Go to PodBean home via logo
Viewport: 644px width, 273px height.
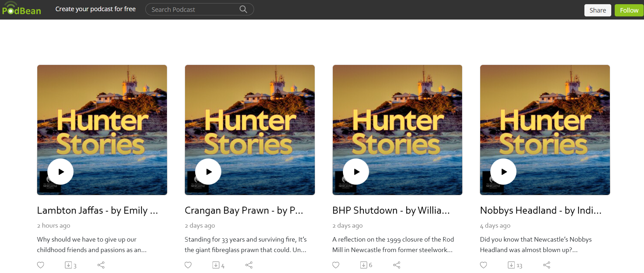(22, 9)
